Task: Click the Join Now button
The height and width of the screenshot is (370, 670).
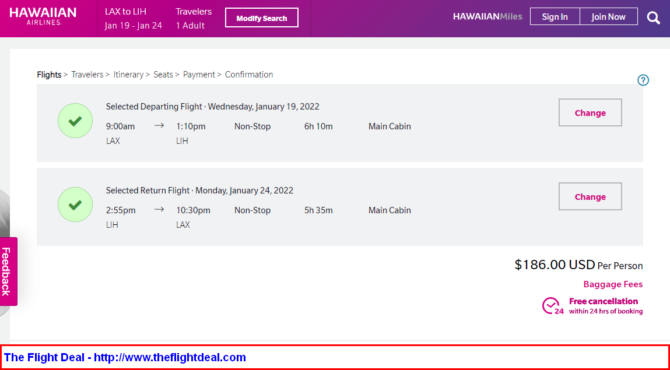Action: tap(608, 17)
